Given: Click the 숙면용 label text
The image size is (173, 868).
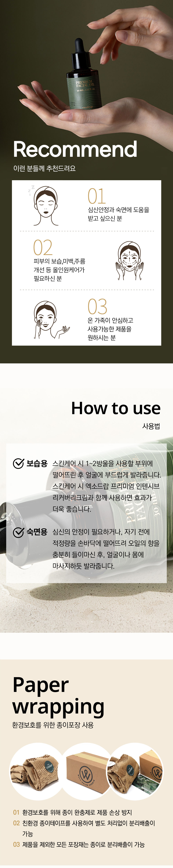Looking at the screenshot, I should [x=37, y=532].
